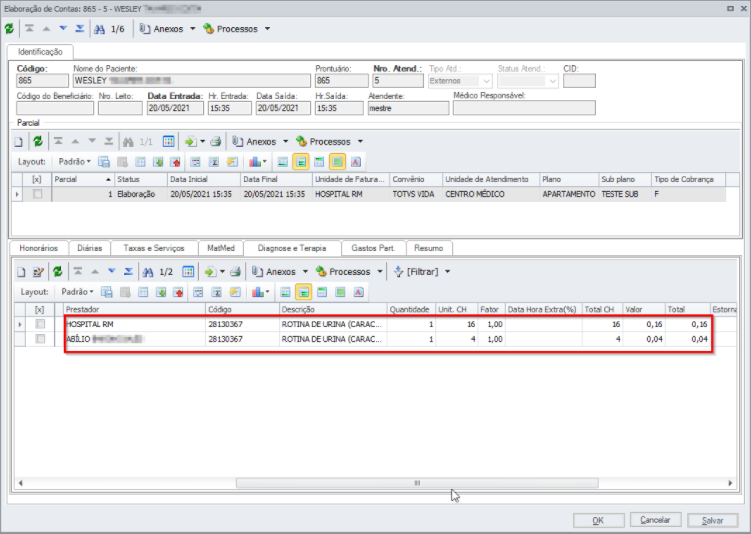Click the edit pencil icon in the Honorários toolbar
The image size is (751, 534).
click(38, 272)
